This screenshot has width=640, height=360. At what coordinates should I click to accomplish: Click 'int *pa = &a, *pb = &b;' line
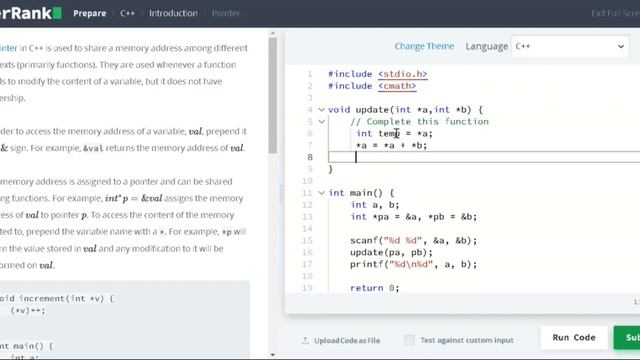(413, 216)
